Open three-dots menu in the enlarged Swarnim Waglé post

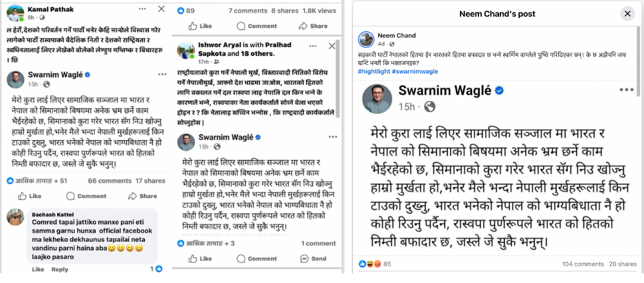(627, 90)
